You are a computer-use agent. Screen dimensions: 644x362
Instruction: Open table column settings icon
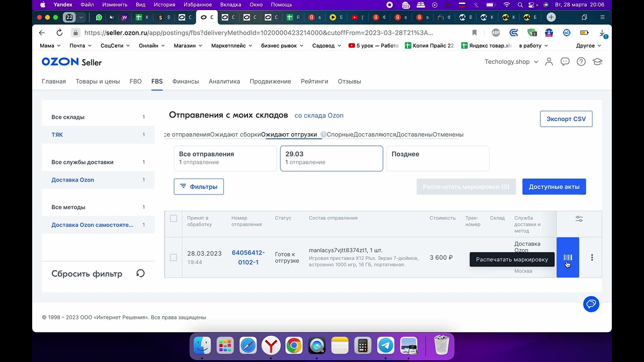click(579, 219)
